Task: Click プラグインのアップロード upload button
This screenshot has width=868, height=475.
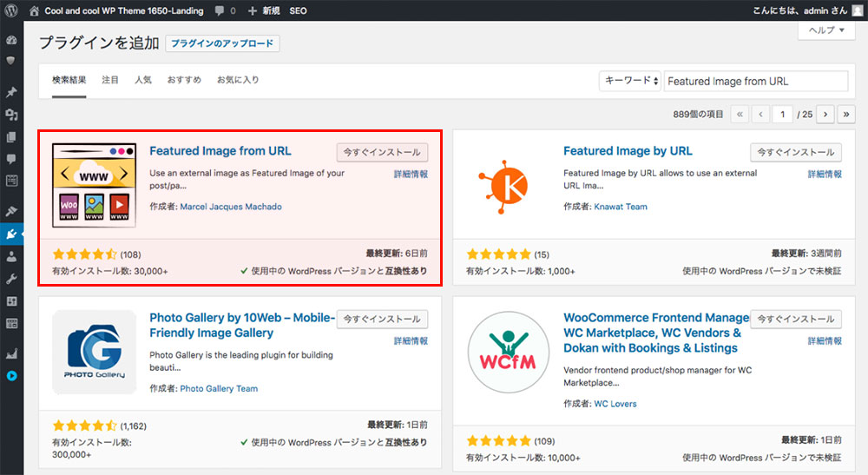Action: (x=222, y=43)
